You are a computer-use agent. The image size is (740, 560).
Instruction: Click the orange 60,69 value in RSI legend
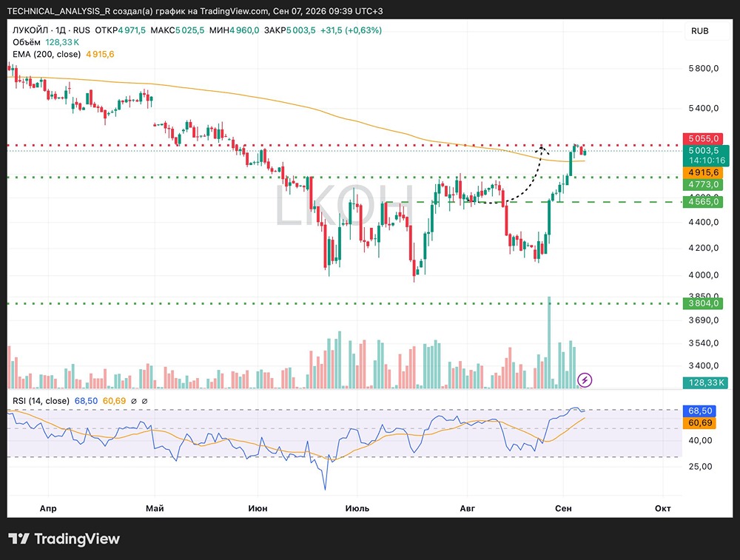(x=114, y=401)
